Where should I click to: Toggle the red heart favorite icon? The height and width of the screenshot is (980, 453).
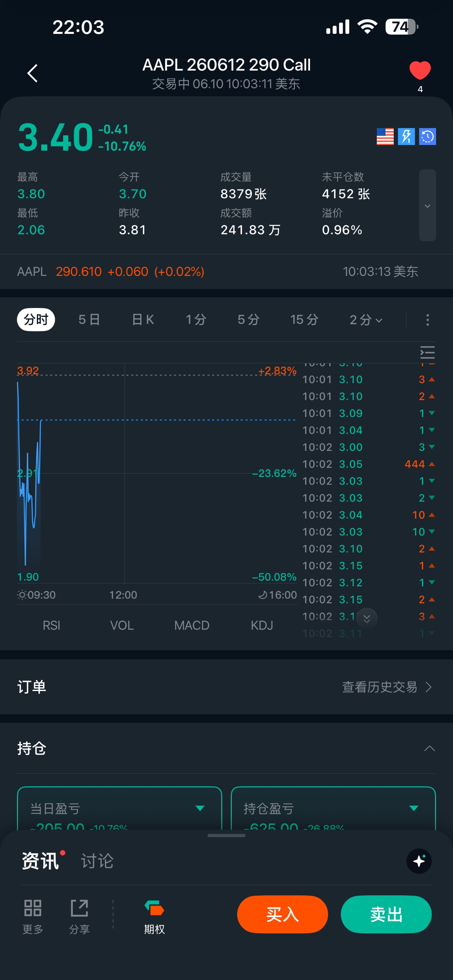pyautogui.click(x=420, y=71)
